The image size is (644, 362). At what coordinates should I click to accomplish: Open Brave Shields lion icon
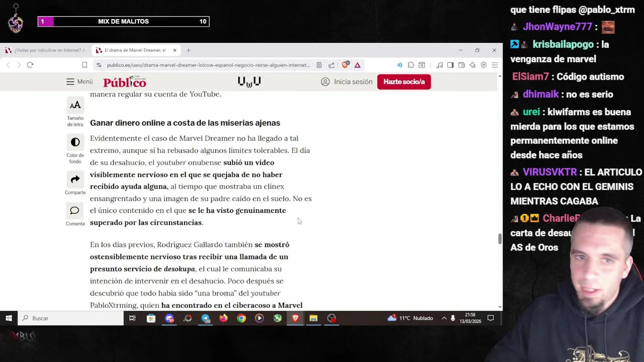[346, 65]
